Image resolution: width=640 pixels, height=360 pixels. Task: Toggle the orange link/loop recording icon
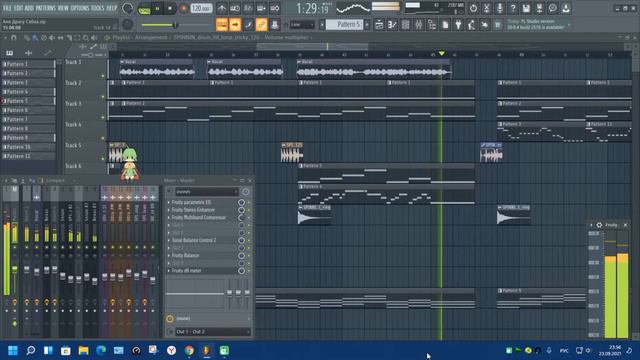pyautogui.click(x=261, y=25)
